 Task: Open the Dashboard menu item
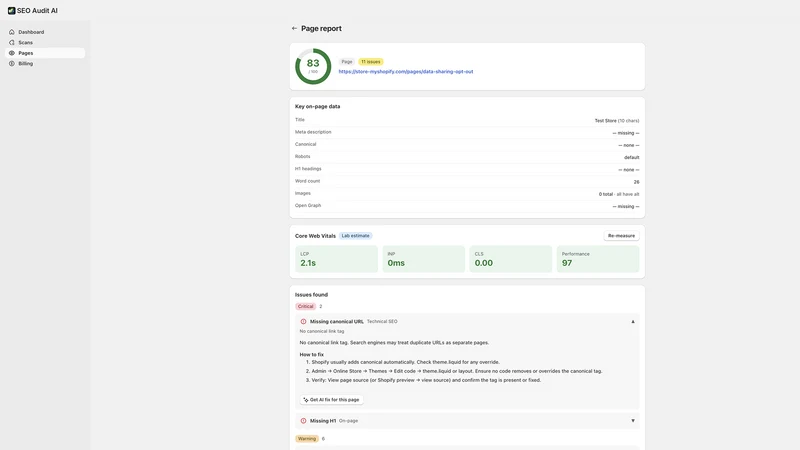pyautogui.click(x=45, y=32)
